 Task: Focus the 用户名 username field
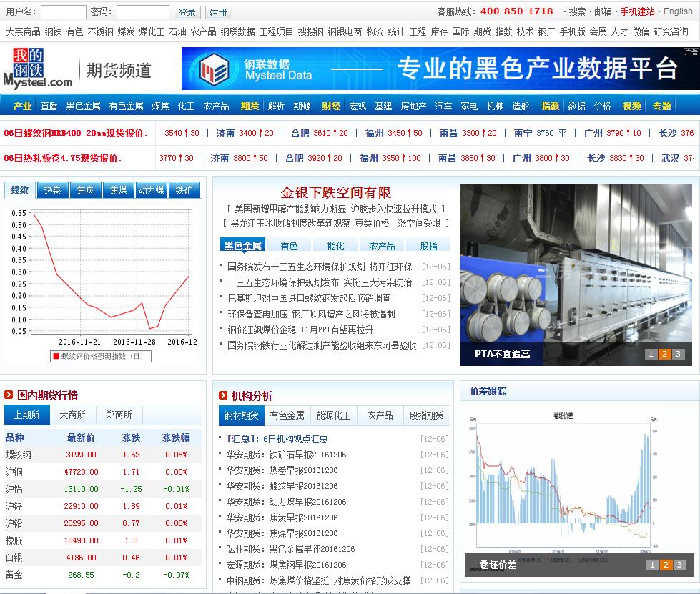(x=64, y=12)
